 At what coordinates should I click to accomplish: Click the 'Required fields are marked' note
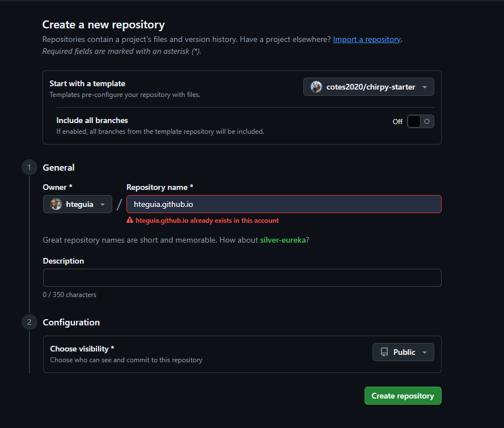[122, 51]
